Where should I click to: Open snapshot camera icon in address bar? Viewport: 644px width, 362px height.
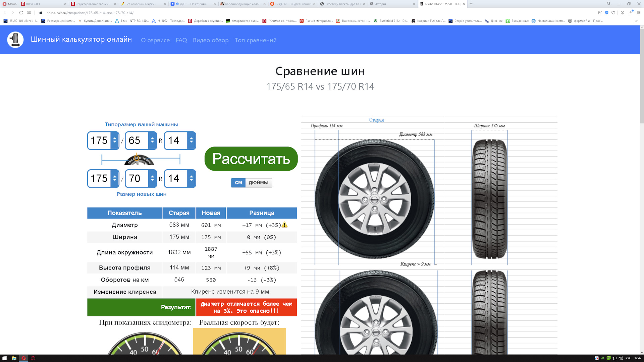pos(600,13)
